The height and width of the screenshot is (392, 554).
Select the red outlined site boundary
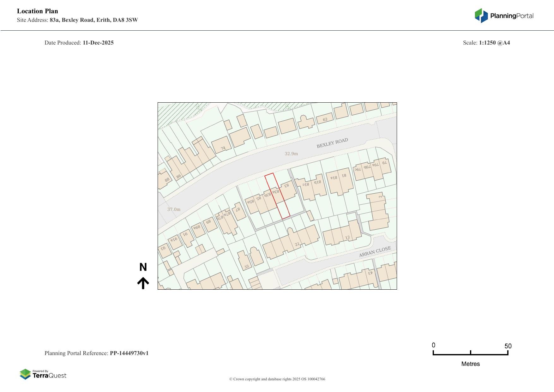(x=277, y=196)
